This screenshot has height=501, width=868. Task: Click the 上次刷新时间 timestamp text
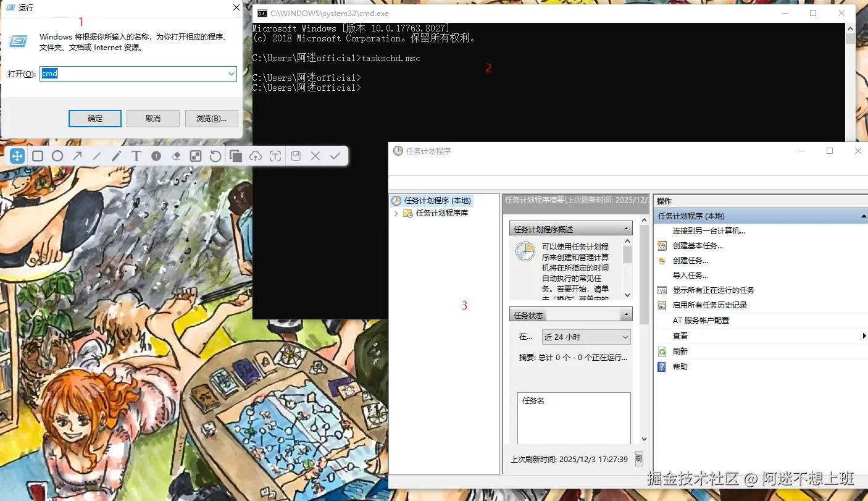click(569, 460)
